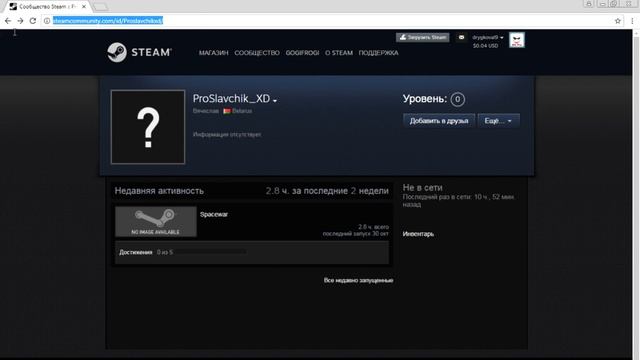Bookmark page with the star icon
Screen dimensions: 640x360
pyautogui.click(x=618, y=21)
